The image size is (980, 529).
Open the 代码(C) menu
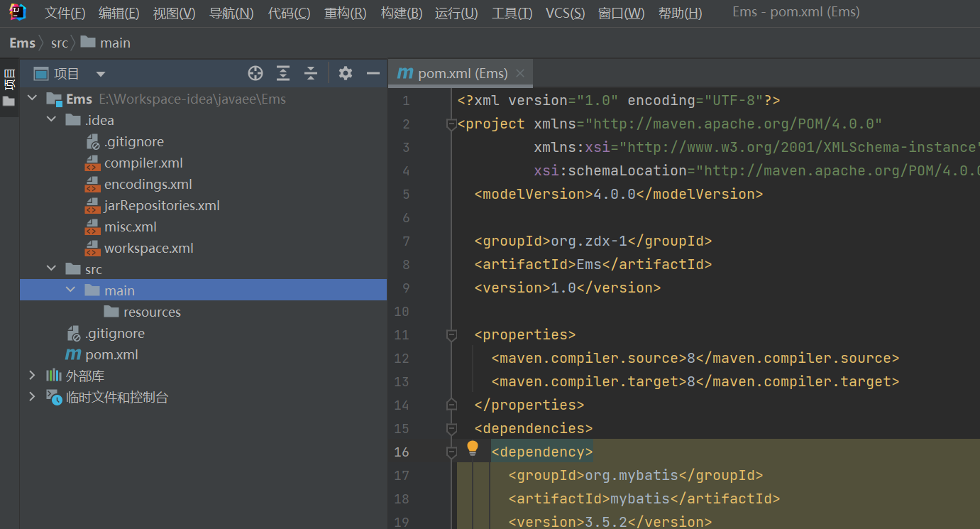pos(289,13)
